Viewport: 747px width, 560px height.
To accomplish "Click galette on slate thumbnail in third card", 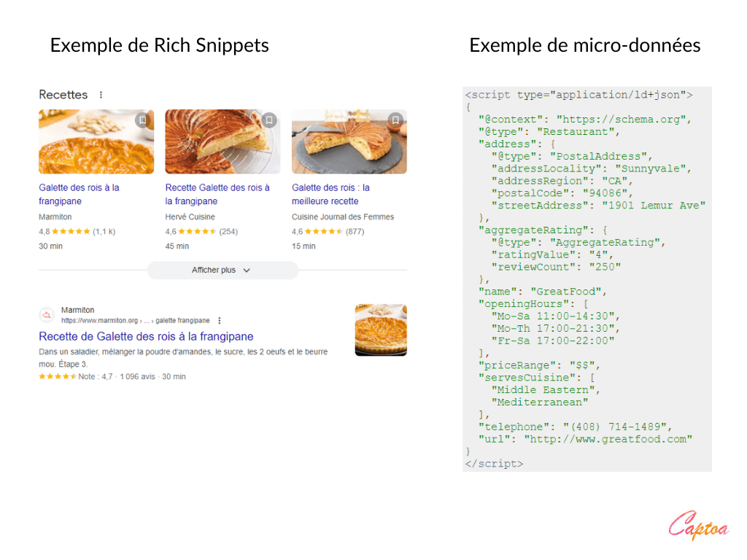I will (x=349, y=141).
